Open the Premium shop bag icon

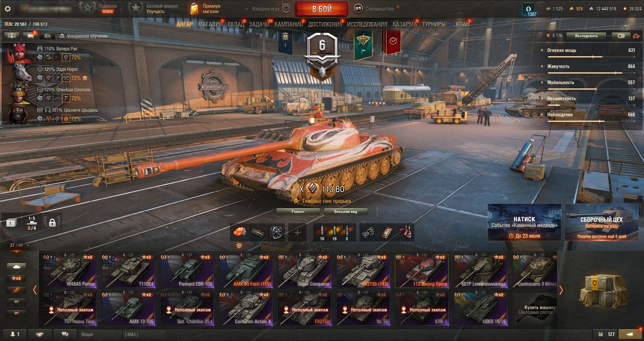tap(194, 9)
